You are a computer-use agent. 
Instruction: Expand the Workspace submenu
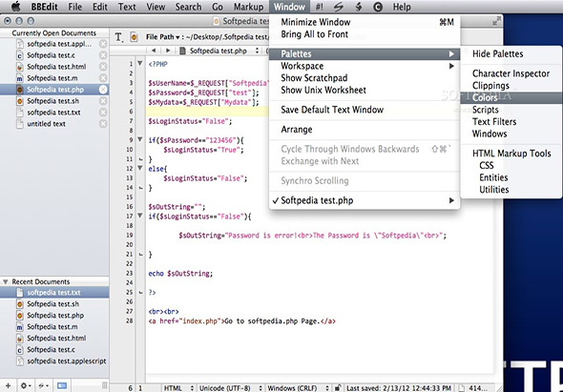tap(365, 66)
